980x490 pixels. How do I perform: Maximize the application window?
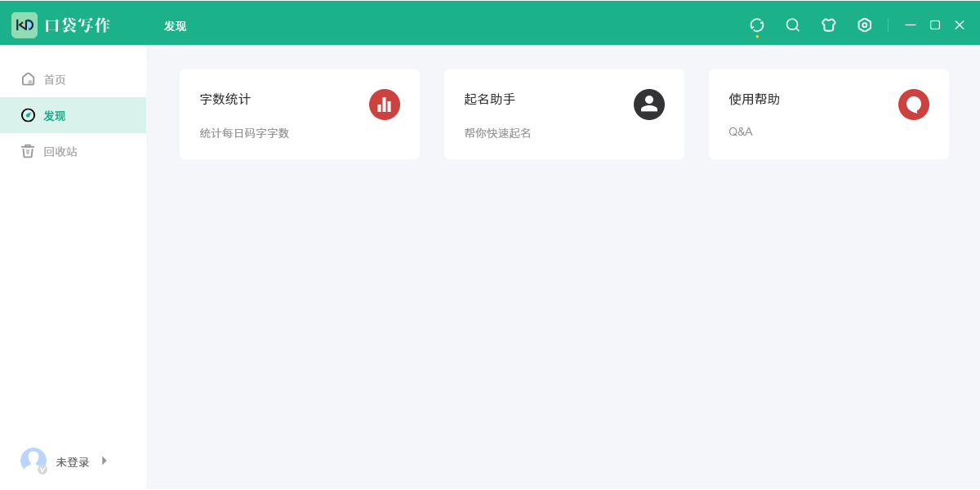tap(935, 25)
